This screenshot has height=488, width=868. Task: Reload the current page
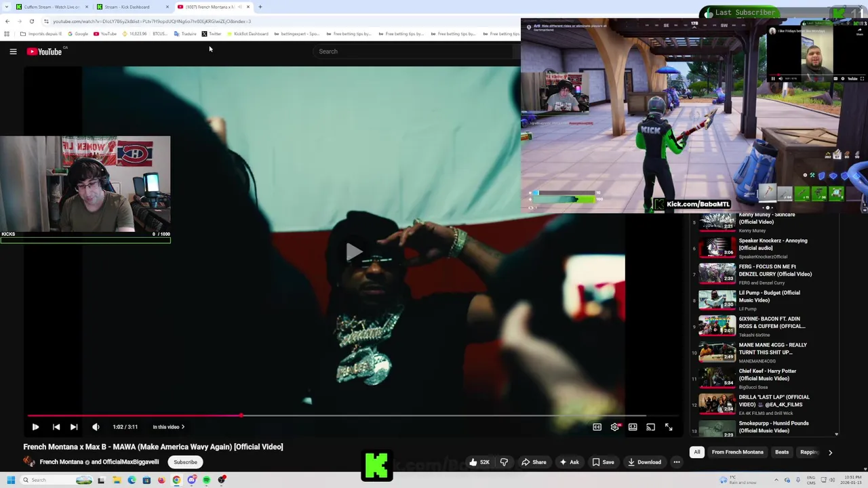[x=31, y=21]
